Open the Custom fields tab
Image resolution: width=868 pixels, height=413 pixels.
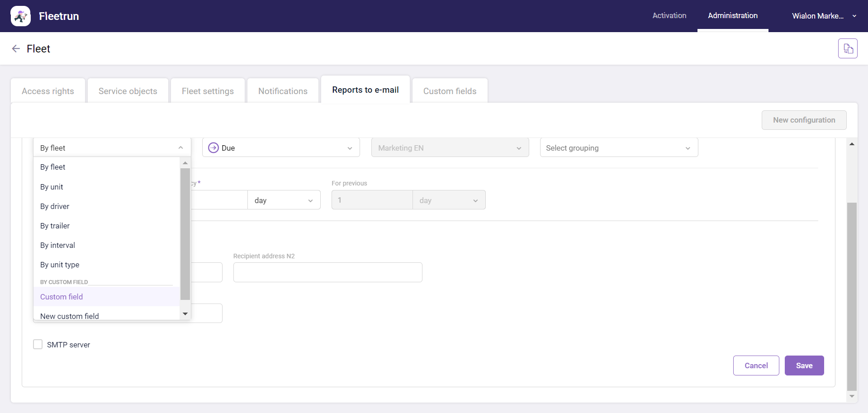pos(450,91)
